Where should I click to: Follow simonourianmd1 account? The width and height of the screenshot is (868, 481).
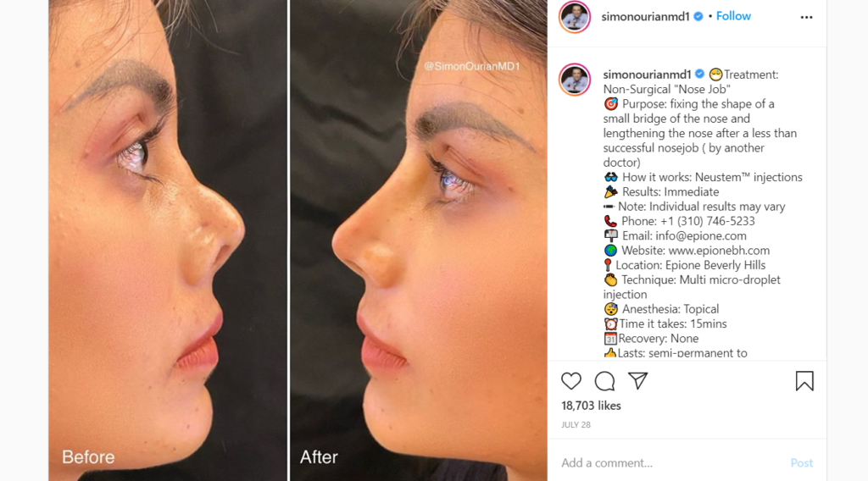[733, 16]
